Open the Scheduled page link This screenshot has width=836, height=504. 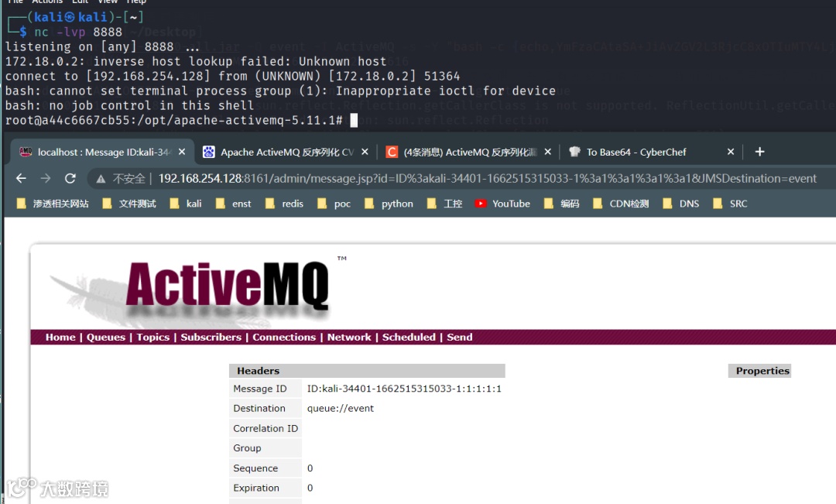(x=409, y=337)
